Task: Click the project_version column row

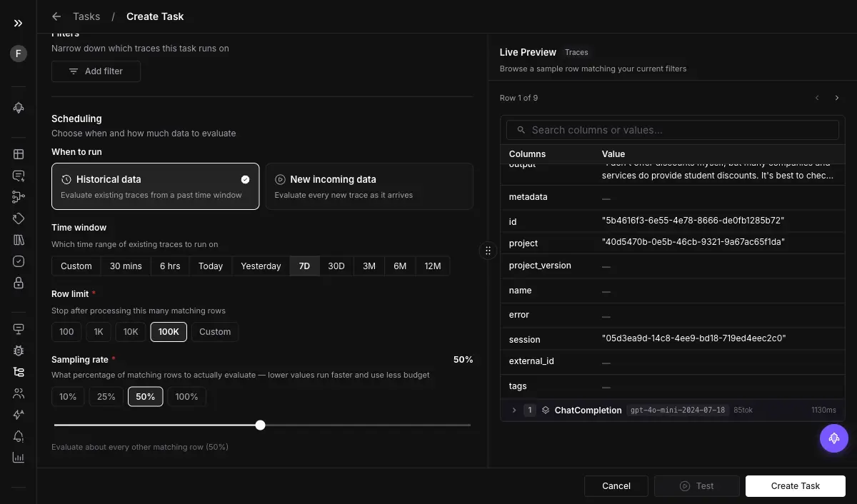Action: (672, 266)
